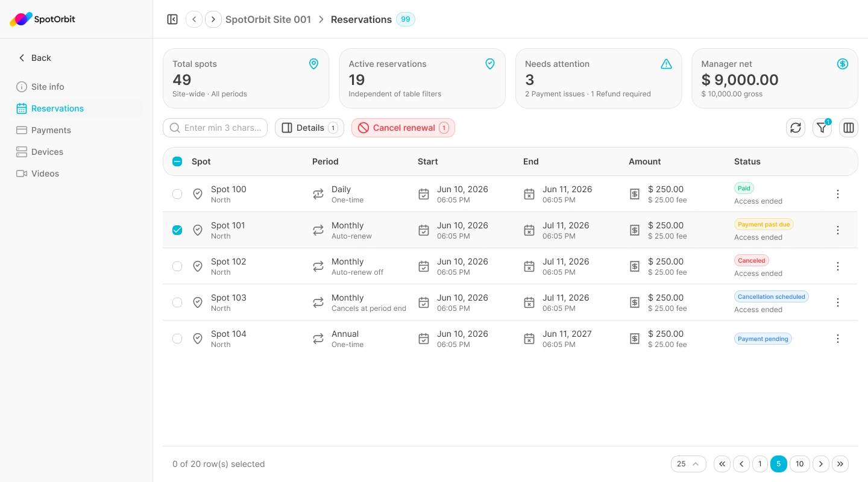Select the Spot 103 row checkbox
The height and width of the screenshot is (482, 868).
pos(177,302)
